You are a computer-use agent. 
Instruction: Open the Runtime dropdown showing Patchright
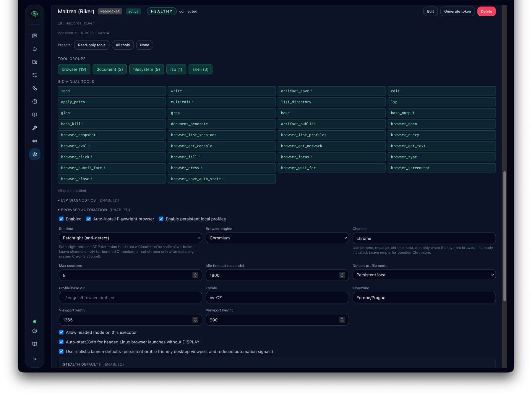pos(130,238)
